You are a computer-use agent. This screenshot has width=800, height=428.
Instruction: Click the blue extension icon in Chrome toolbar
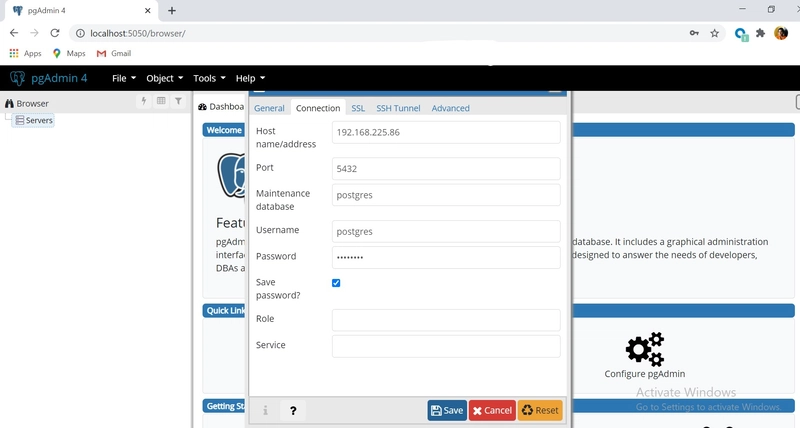(741, 34)
